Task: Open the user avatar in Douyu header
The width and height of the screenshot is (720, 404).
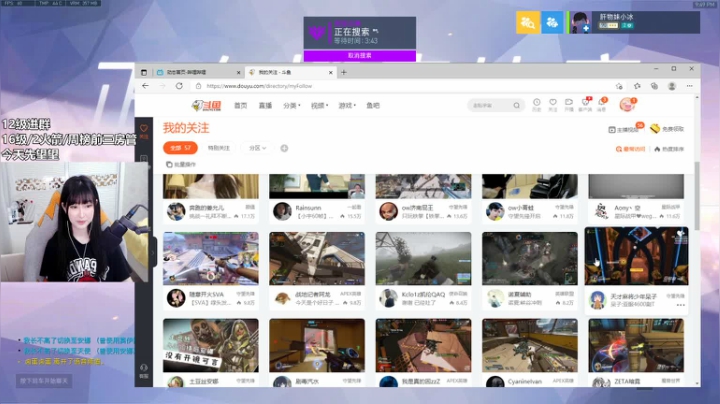Action: (626, 105)
